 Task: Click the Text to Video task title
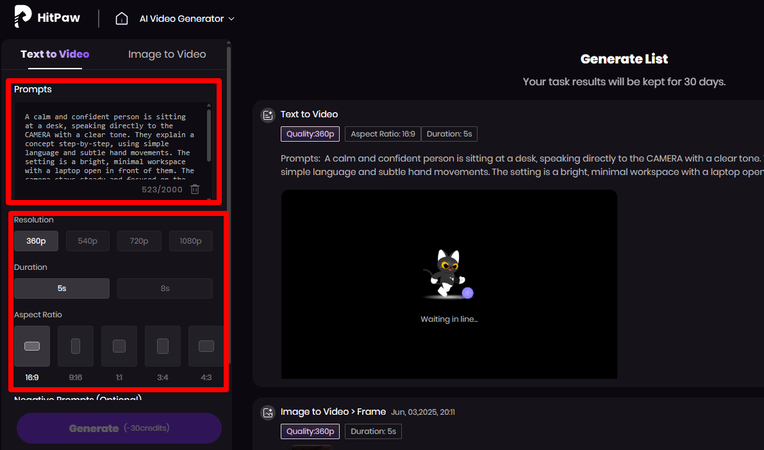(x=309, y=114)
